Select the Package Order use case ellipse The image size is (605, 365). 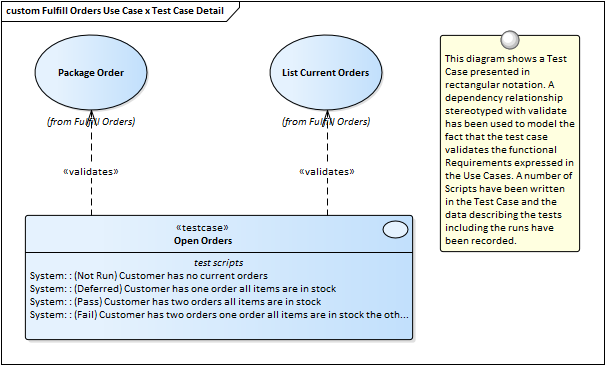pos(91,73)
